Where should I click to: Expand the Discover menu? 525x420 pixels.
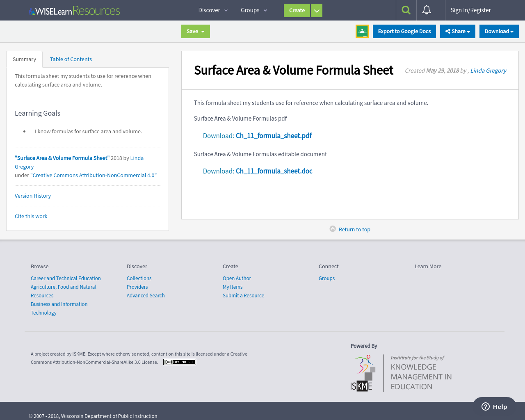pos(213,10)
